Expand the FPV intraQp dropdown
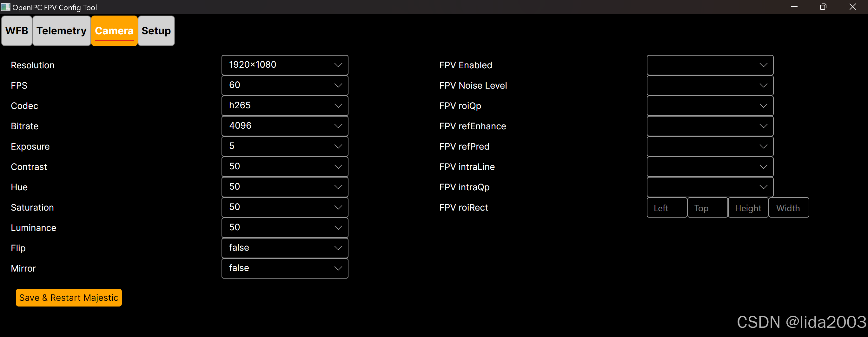 coord(710,187)
